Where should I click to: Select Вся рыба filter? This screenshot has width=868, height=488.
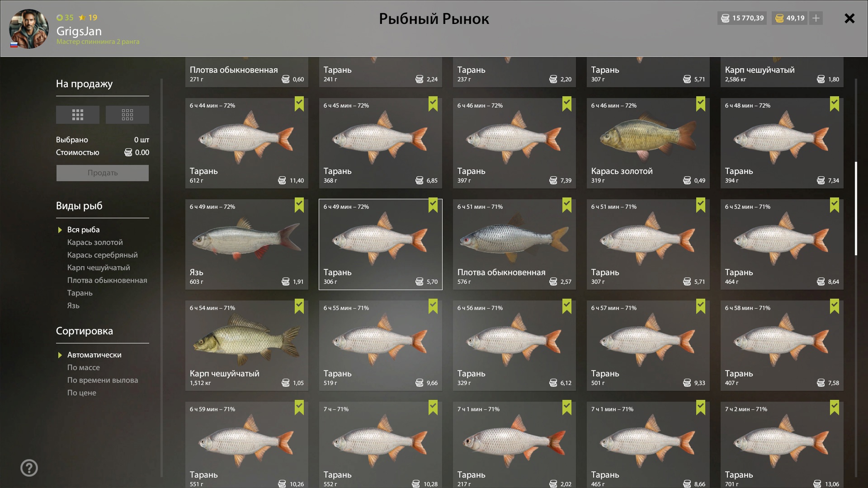click(x=84, y=230)
